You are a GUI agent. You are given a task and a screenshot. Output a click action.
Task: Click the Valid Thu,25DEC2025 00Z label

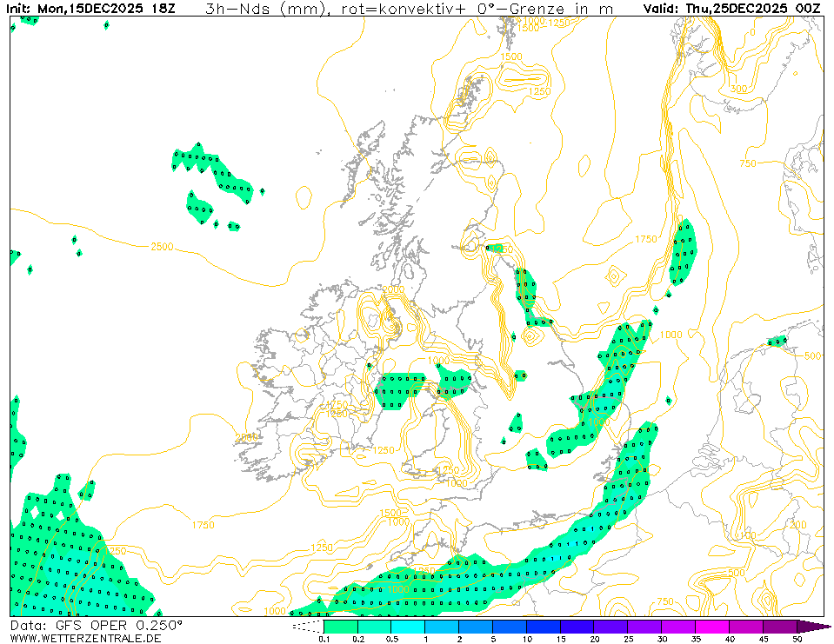(731, 8)
